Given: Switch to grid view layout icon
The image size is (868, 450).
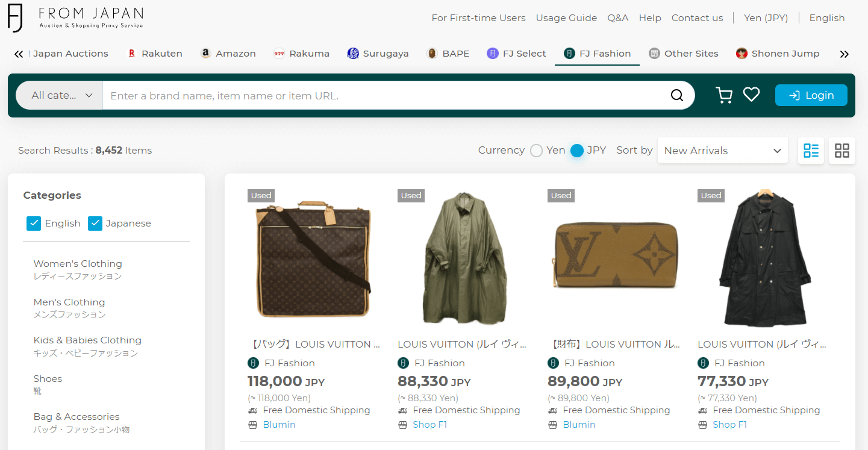Looking at the screenshot, I should click(x=841, y=151).
